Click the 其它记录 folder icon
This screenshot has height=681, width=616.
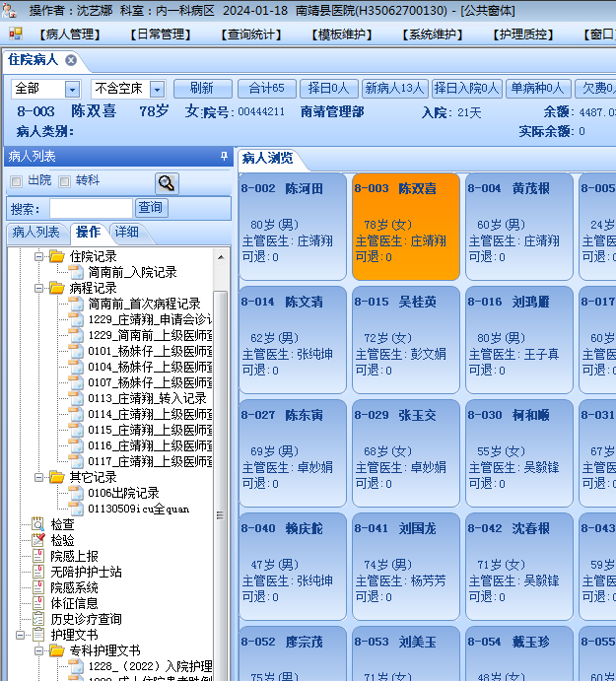click(57, 477)
